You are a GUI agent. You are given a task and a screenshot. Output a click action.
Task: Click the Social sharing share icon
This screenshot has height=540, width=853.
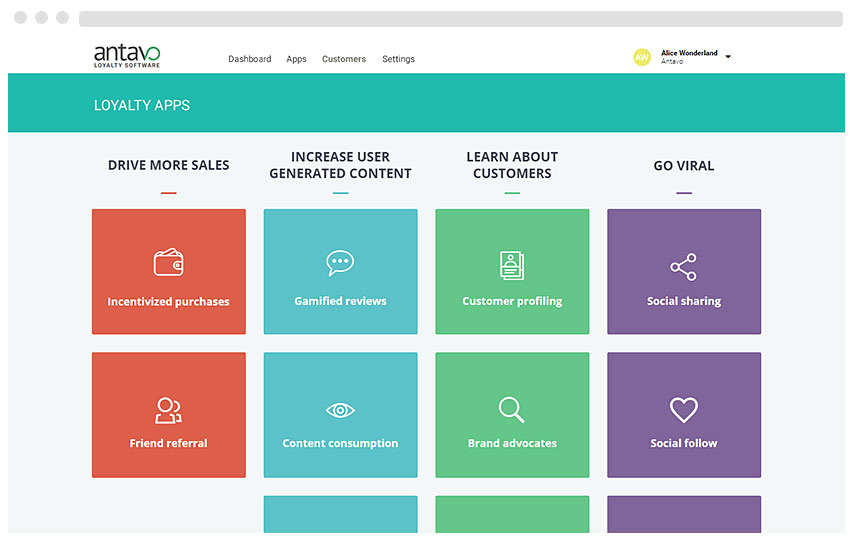point(684,267)
